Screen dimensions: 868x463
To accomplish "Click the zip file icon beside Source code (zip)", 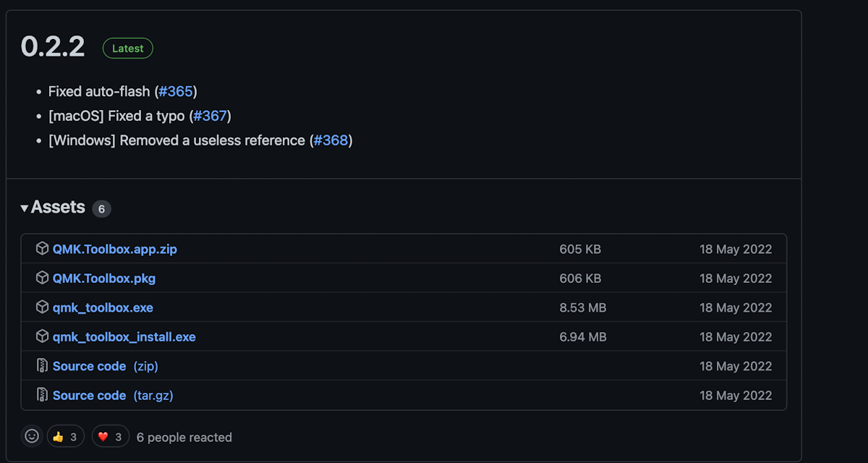I will pyautogui.click(x=42, y=366).
